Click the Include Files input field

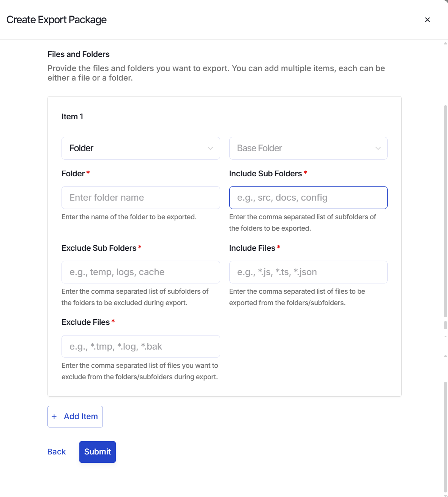(x=308, y=272)
